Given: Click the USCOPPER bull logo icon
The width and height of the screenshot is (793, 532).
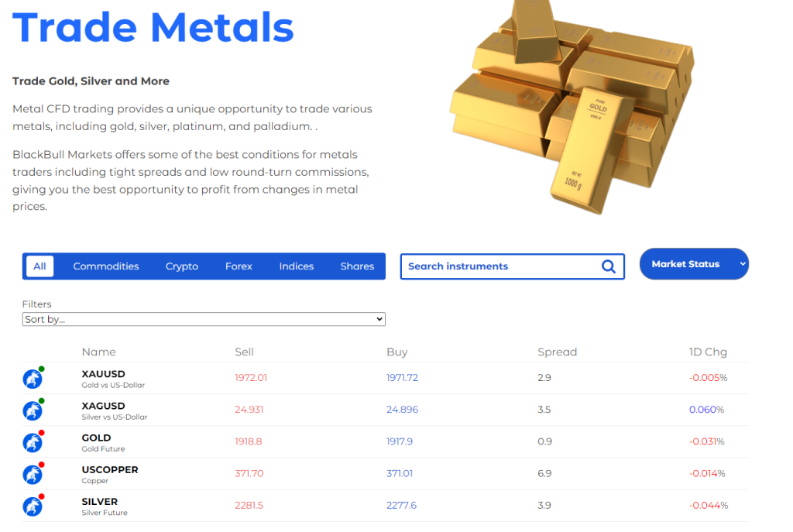Looking at the screenshot, I should pyautogui.click(x=33, y=475).
